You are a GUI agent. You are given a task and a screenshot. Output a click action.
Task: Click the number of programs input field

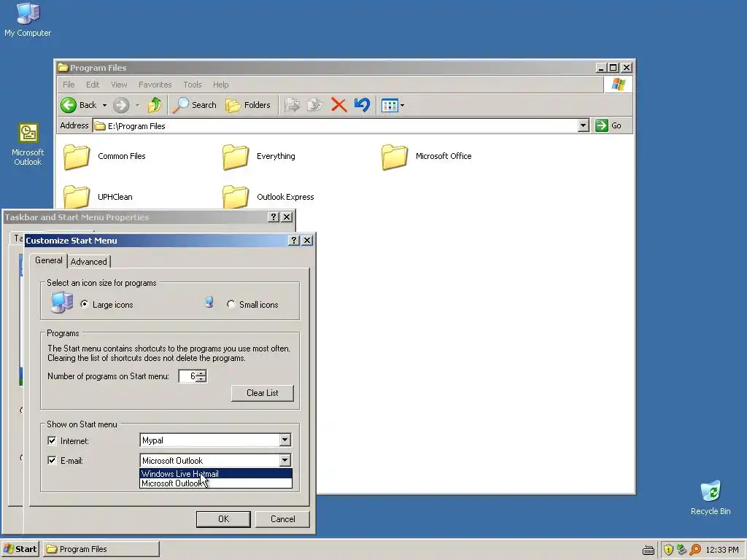coord(187,376)
